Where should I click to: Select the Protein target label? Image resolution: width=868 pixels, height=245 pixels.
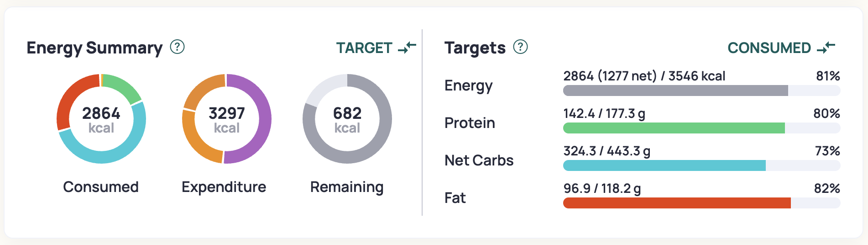click(470, 123)
